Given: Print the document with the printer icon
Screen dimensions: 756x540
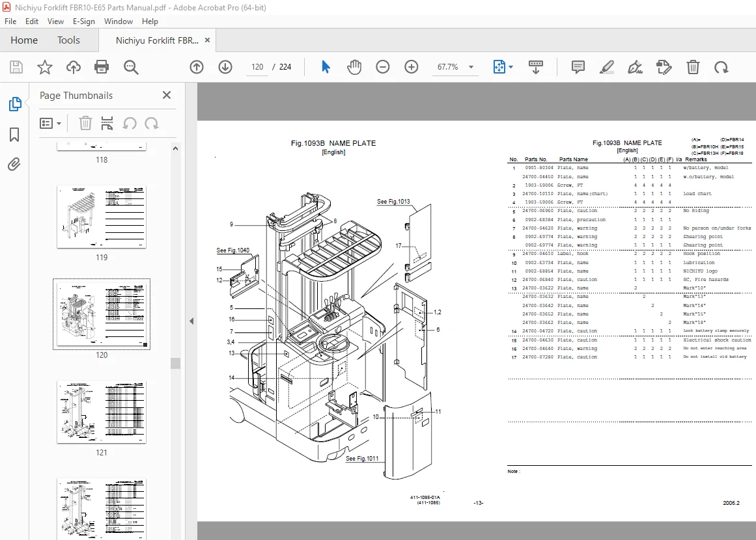Looking at the screenshot, I should (x=102, y=67).
